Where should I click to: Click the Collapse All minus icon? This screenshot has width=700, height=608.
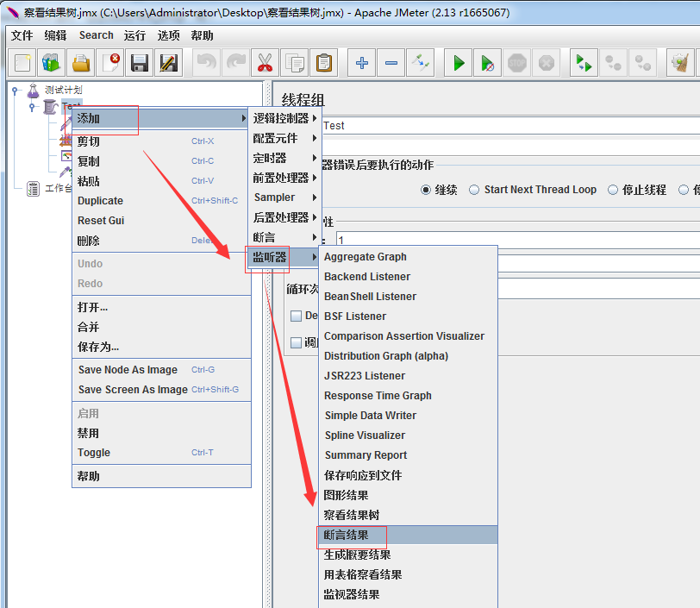[x=391, y=63]
